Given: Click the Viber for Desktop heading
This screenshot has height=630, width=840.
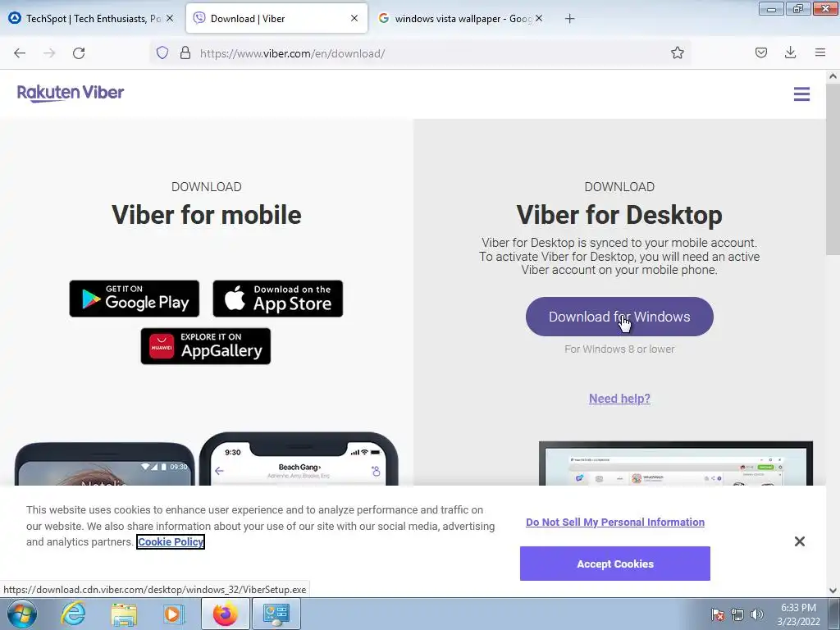Looking at the screenshot, I should 619,215.
